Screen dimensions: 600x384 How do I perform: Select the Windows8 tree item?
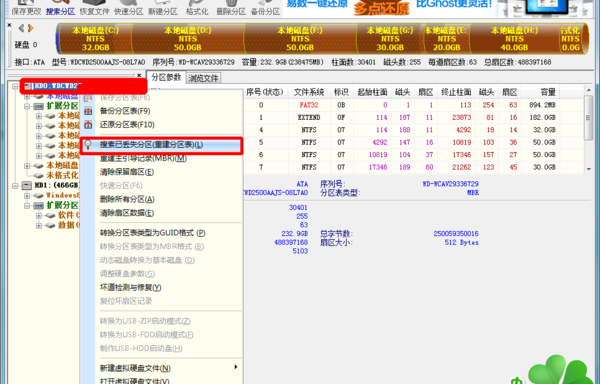pos(63,195)
